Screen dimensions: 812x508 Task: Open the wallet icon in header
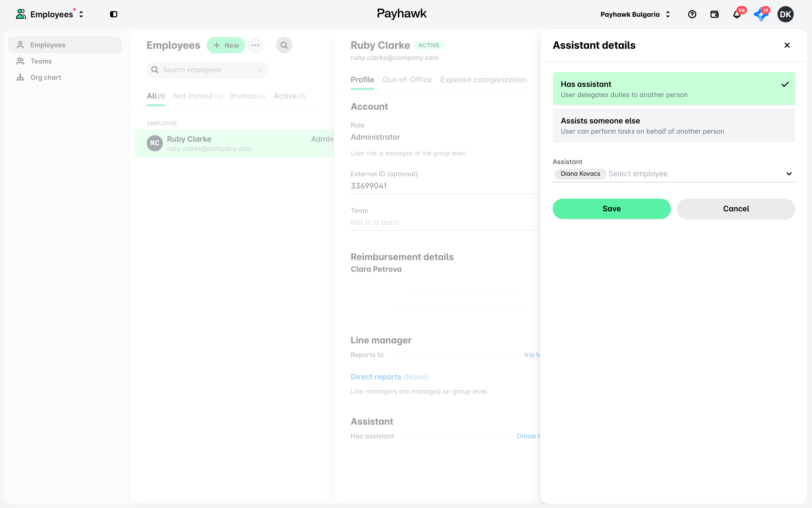(x=714, y=14)
